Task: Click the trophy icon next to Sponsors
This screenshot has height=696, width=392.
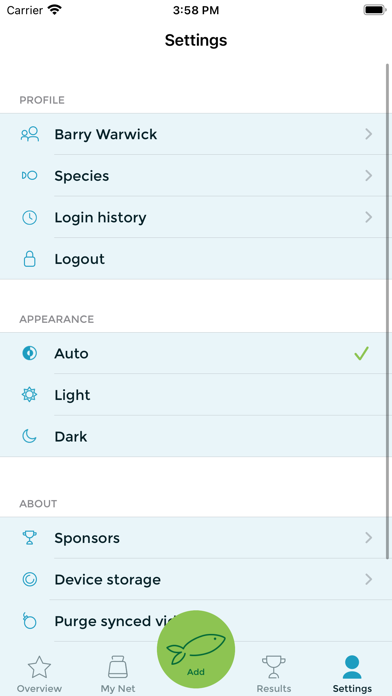Action: point(30,538)
